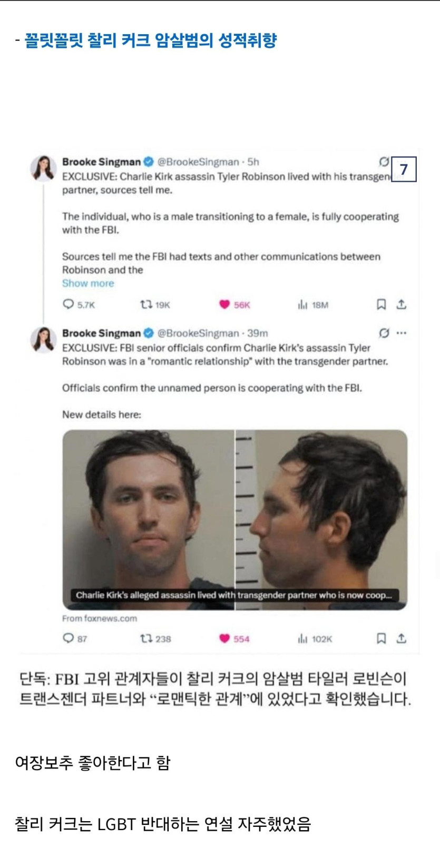This screenshot has width=440, height=868.
Task: Open the three-dot menu on second tweet
Action: pos(402,333)
